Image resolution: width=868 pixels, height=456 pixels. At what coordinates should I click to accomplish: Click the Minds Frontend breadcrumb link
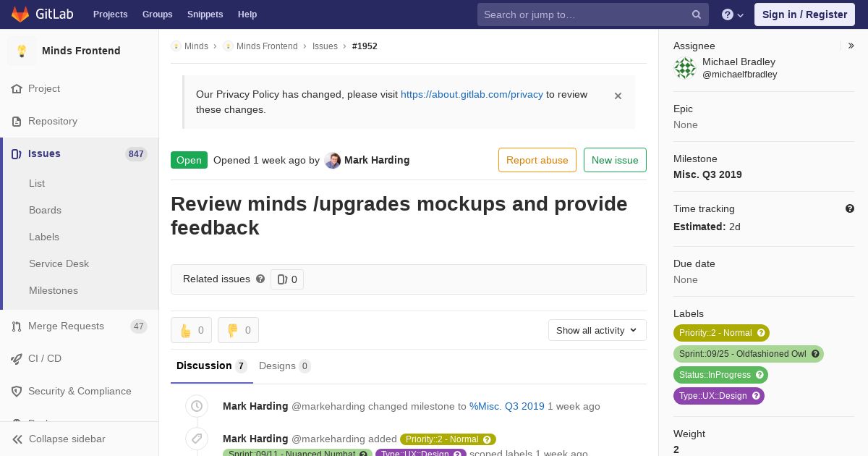point(267,46)
